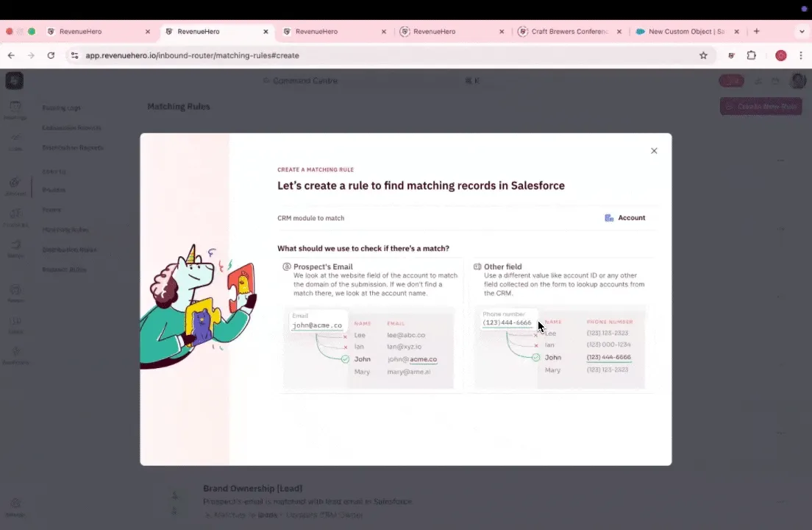The height and width of the screenshot is (530, 812).
Task: Open Routing Logs in the side menu
Action: tap(61, 107)
